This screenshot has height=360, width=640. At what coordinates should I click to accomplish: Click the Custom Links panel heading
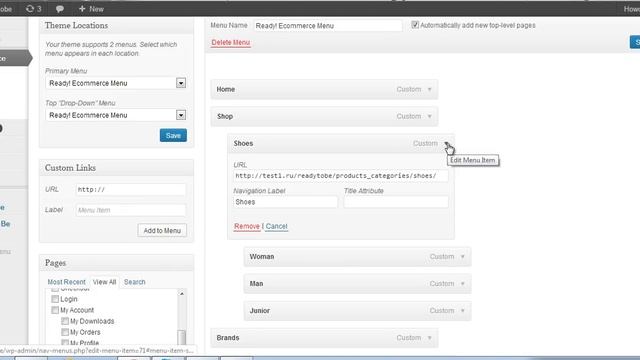tap(70, 168)
